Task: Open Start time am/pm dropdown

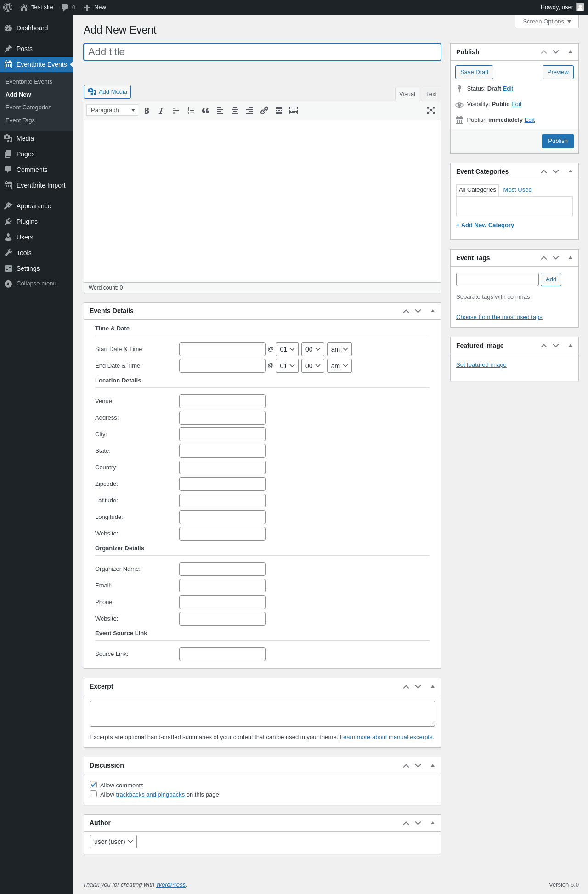Action: click(339, 349)
